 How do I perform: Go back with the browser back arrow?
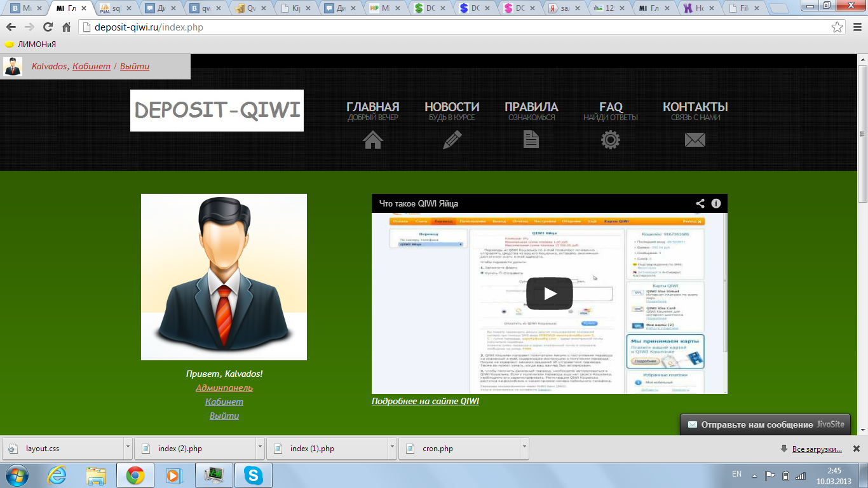[11, 27]
